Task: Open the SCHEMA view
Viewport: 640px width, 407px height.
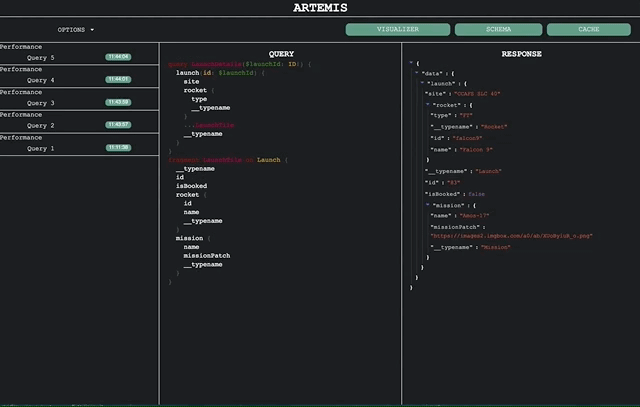Action: pos(498,29)
